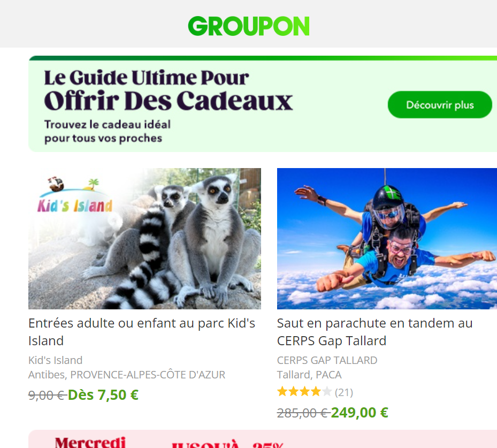Click the Groupon logo
497x448 pixels.
click(248, 26)
